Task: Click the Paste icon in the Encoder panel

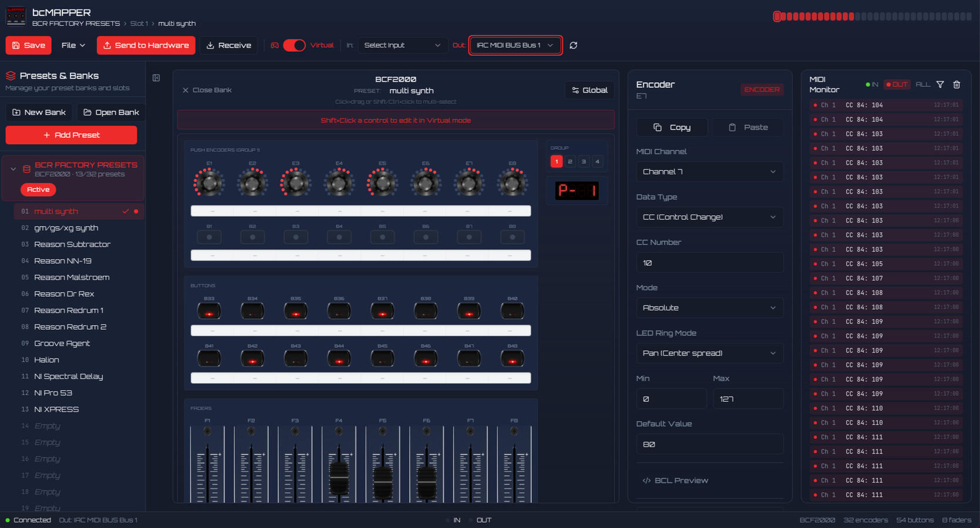Action: [x=747, y=127]
